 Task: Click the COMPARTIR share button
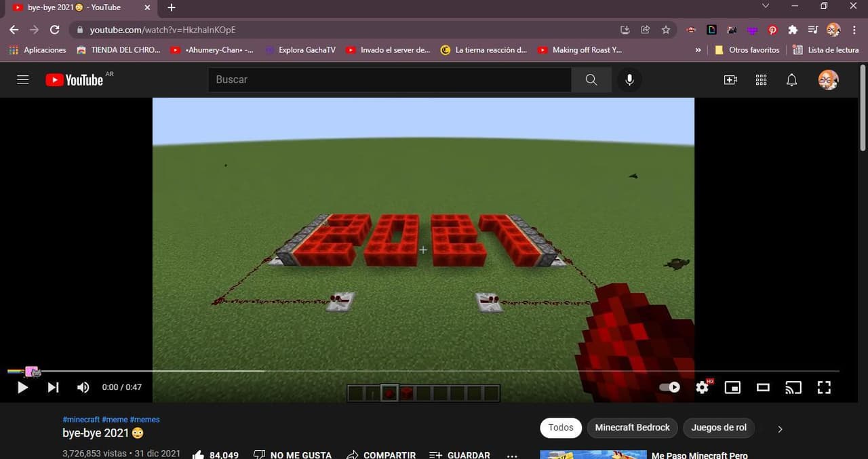[381, 455]
